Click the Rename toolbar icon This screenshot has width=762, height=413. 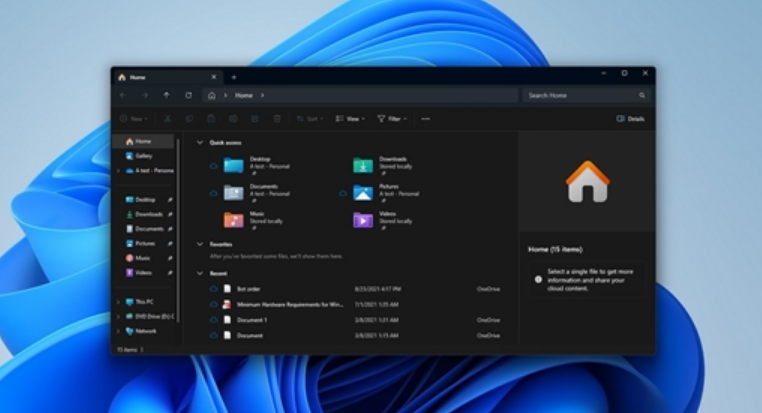[x=233, y=119]
